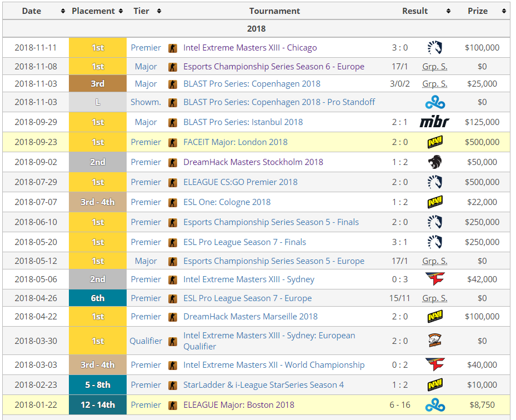Open DreamHack Masters Stockholm 2018 link

[253, 162]
